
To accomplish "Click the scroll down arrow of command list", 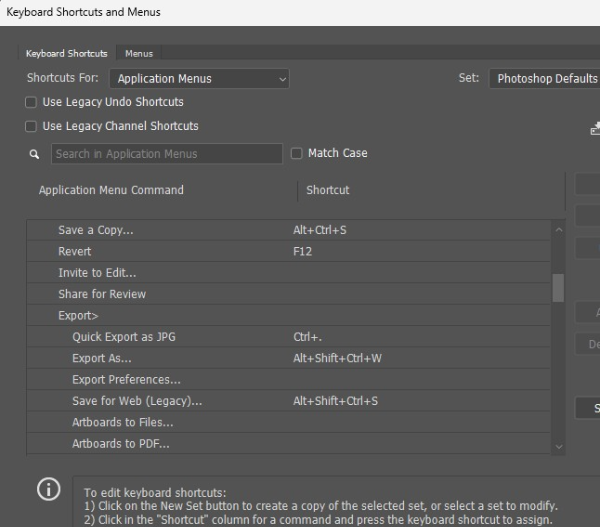I will (559, 447).
